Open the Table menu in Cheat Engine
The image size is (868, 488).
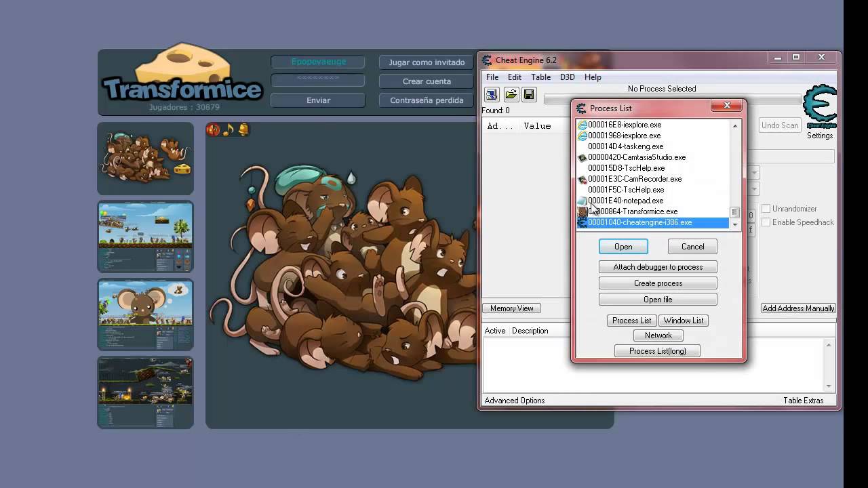540,77
